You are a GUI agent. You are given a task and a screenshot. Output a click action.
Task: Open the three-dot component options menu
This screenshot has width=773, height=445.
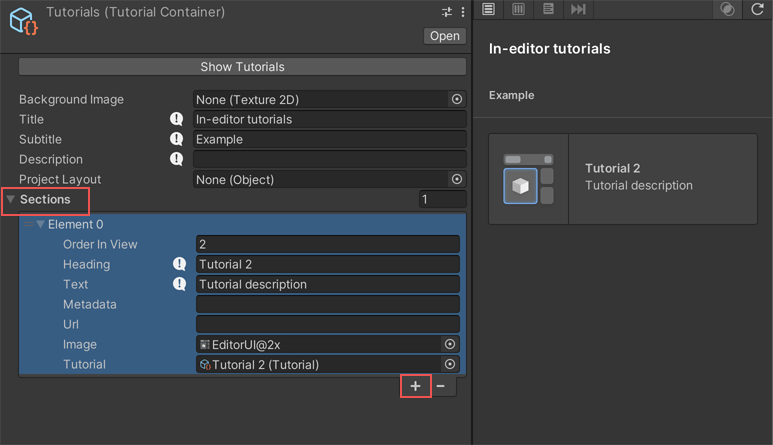[x=462, y=12]
